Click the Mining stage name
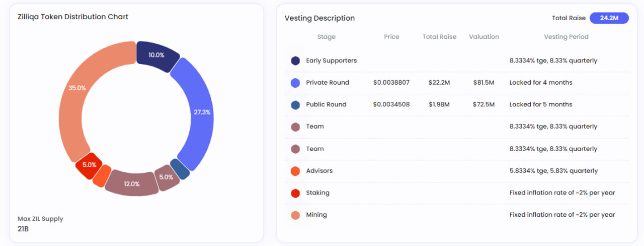Viewport: 644px width, 246px height. point(316,215)
